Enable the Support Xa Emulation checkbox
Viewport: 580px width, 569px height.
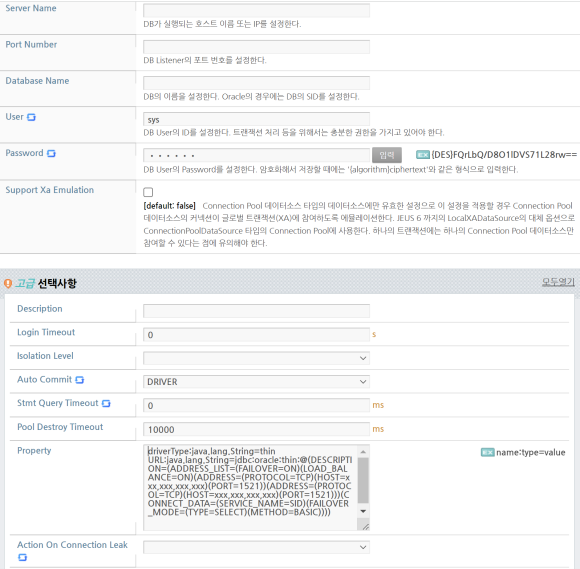pyautogui.click(x=148, y=192)
